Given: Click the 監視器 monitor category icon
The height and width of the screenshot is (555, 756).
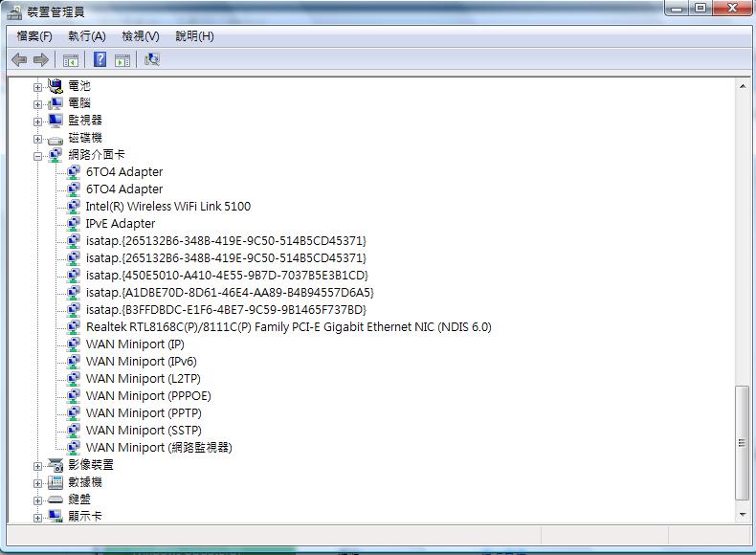Looking at the screenshot, I should [x=56, y=121].
